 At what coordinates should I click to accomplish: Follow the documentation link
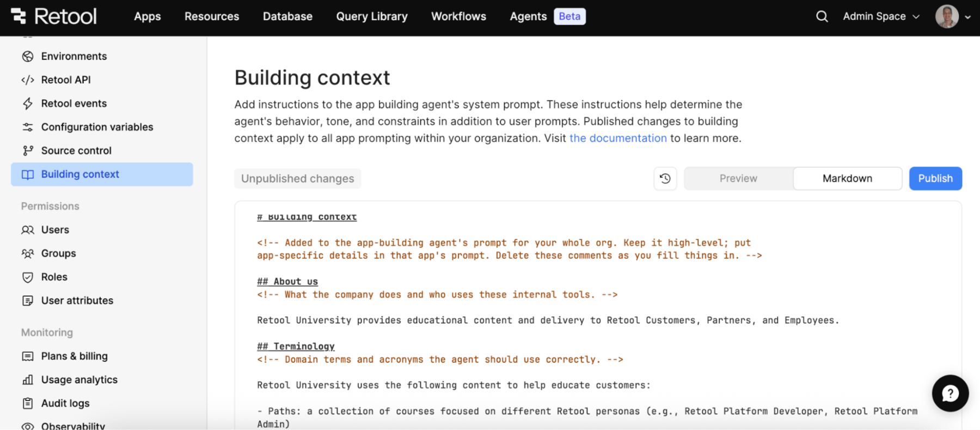click(x=618, y=138)
